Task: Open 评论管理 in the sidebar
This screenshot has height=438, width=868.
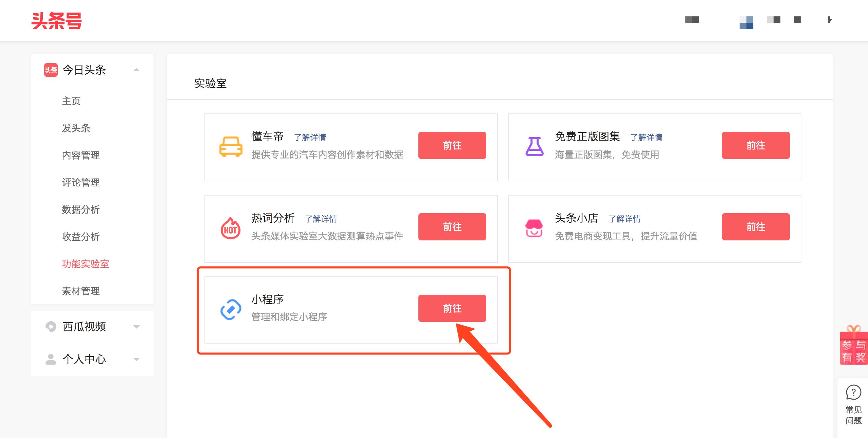Action: click(81, 182)
